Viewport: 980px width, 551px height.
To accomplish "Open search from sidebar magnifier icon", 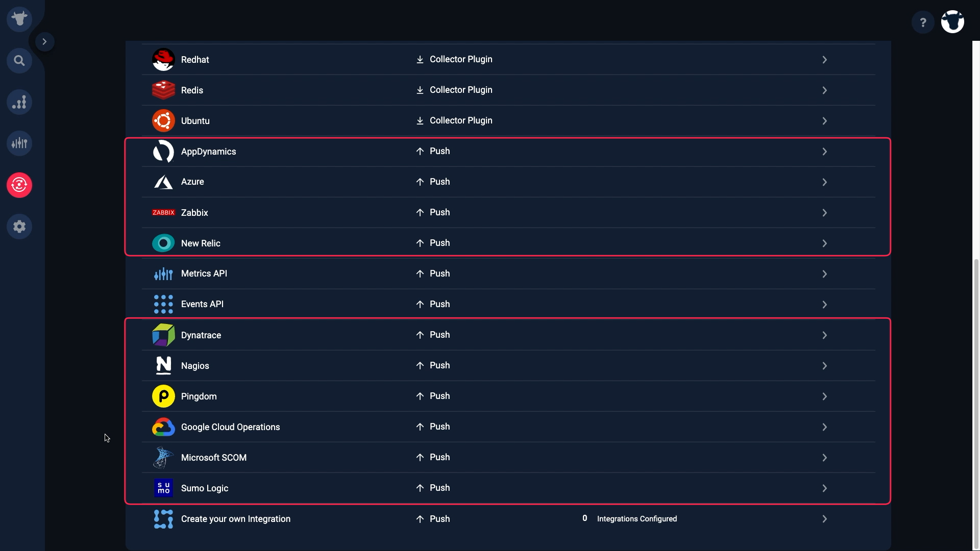I will coord(19,61).
